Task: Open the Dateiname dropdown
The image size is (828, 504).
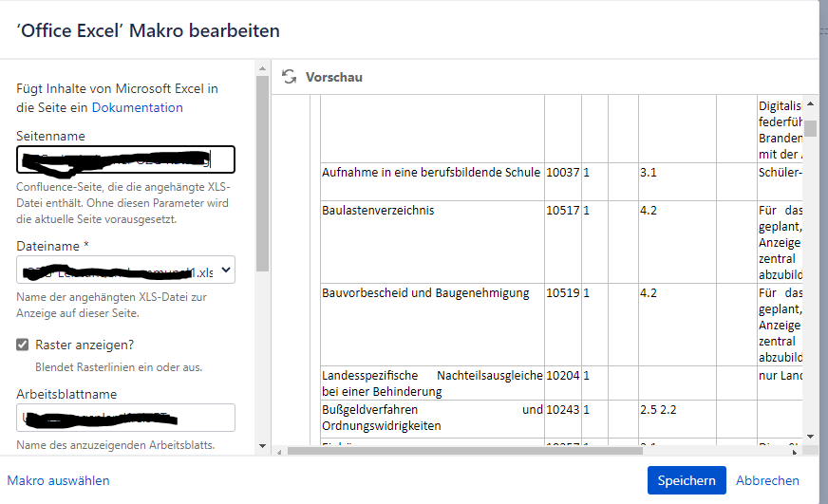Action: click(125, 271)
